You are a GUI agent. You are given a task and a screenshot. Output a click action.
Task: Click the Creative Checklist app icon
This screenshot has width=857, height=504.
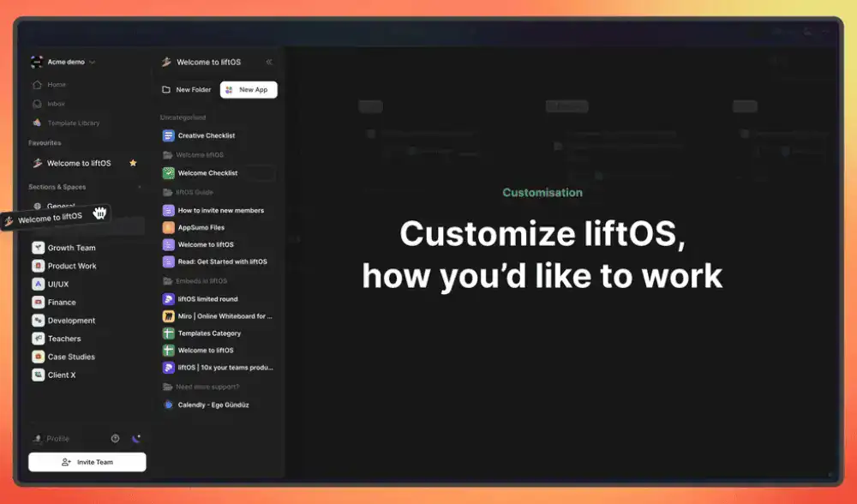pyautogui.click(x=169, y=135)
